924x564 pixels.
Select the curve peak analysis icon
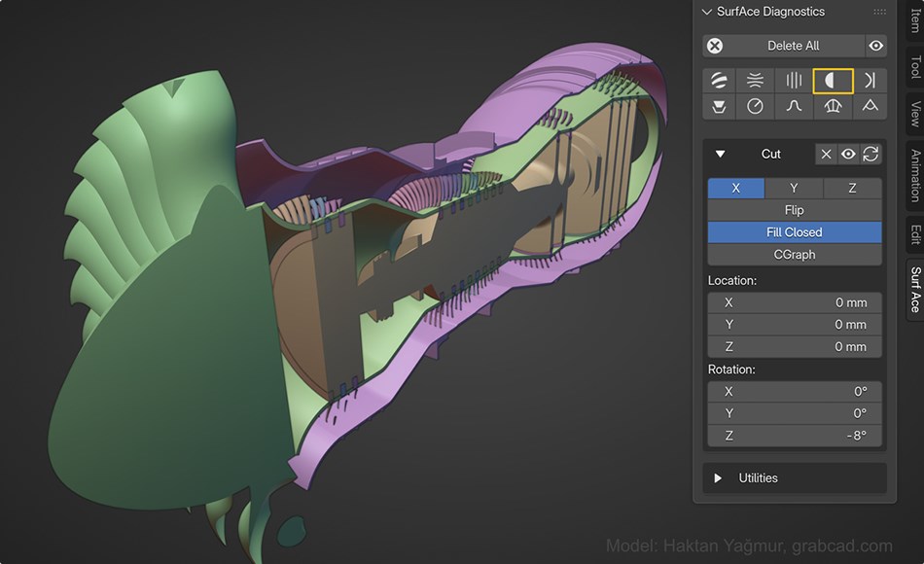(x=794, y=106)
